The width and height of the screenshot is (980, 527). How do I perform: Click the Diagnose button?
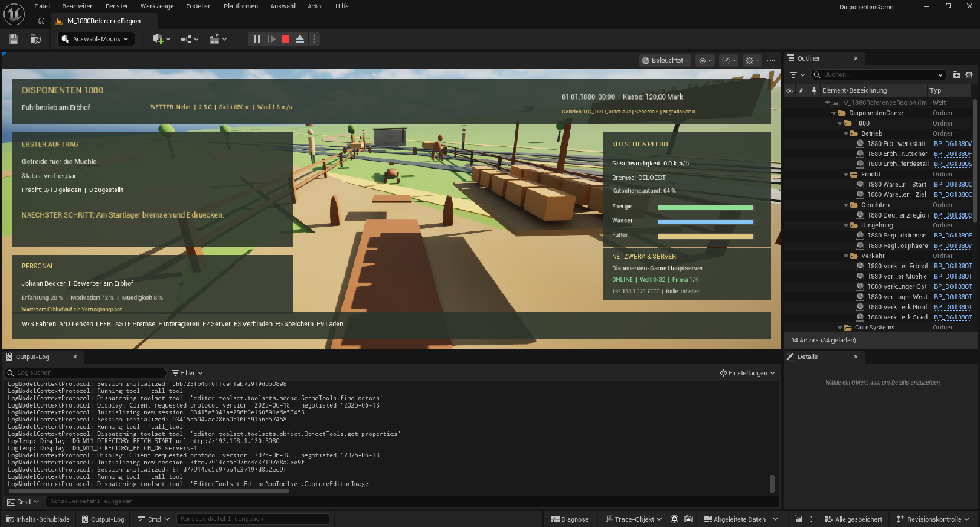570,519
